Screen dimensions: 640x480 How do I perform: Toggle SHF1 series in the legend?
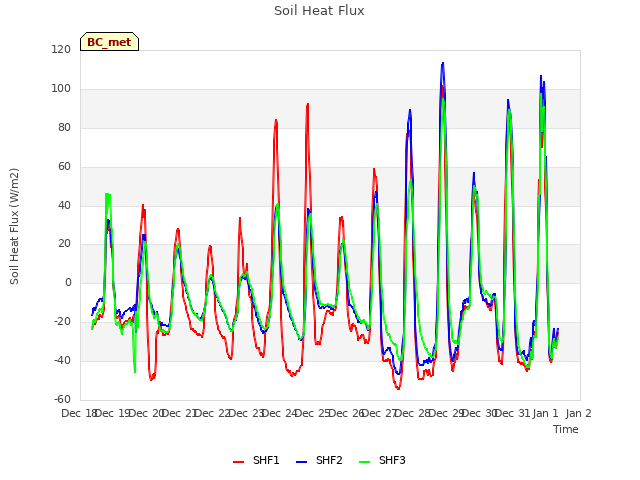tap(256, 460)
